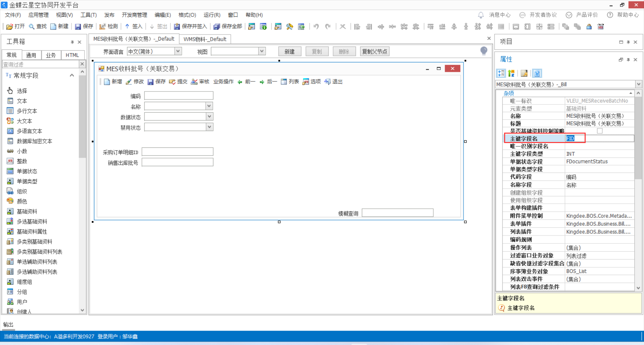Open the 视图 dropdown
Screen dimensions: 644x345
pos(262,51)
